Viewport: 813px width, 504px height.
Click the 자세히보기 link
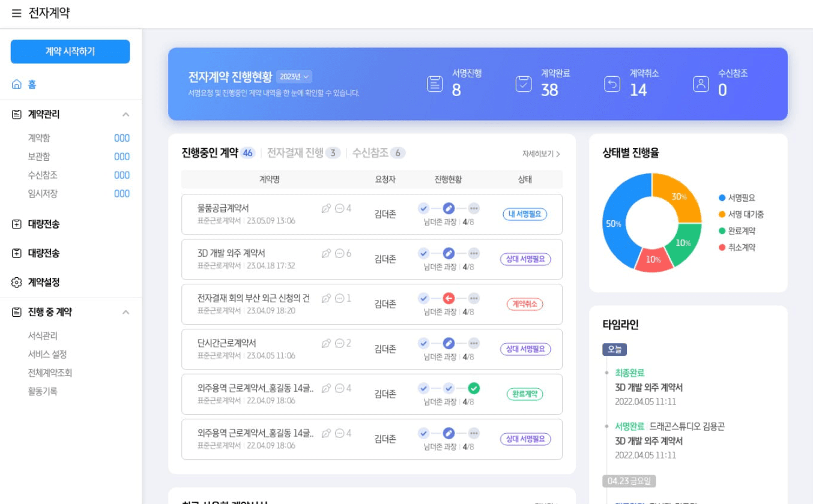pos(541,154)
